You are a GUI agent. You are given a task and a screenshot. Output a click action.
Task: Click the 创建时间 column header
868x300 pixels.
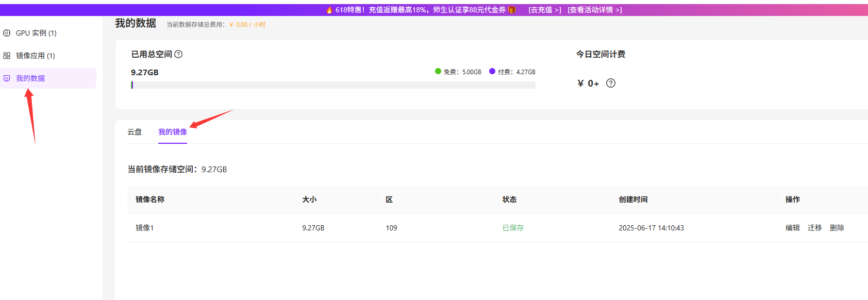coord(633,199)
